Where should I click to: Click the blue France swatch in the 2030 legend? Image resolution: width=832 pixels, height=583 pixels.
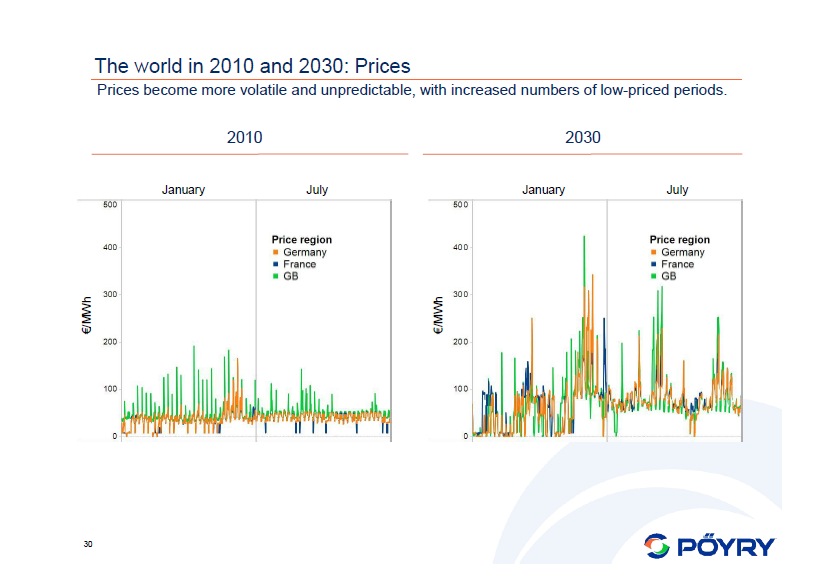click(653, 264)
